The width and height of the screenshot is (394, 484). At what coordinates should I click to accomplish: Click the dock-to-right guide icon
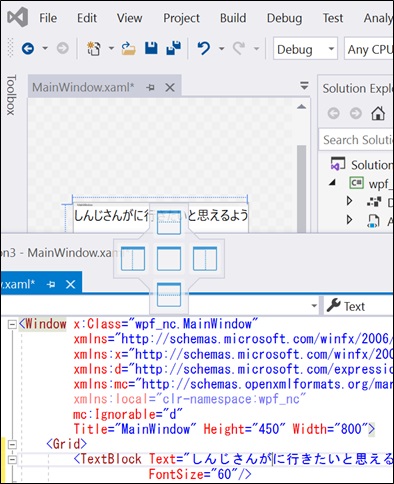(x=205, y=258)
